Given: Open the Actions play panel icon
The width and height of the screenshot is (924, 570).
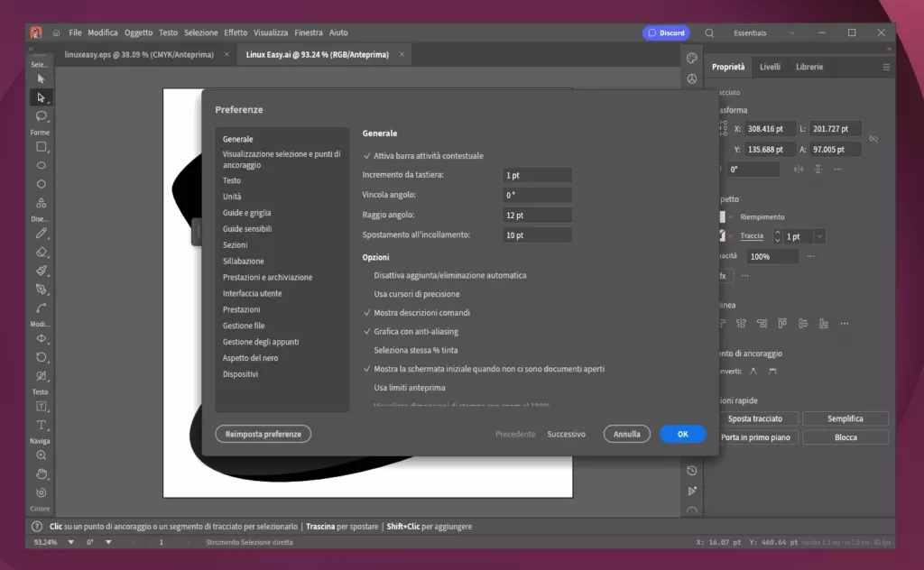Looking at the screenshot, I should pyautogui.click(x=692, y=492).
